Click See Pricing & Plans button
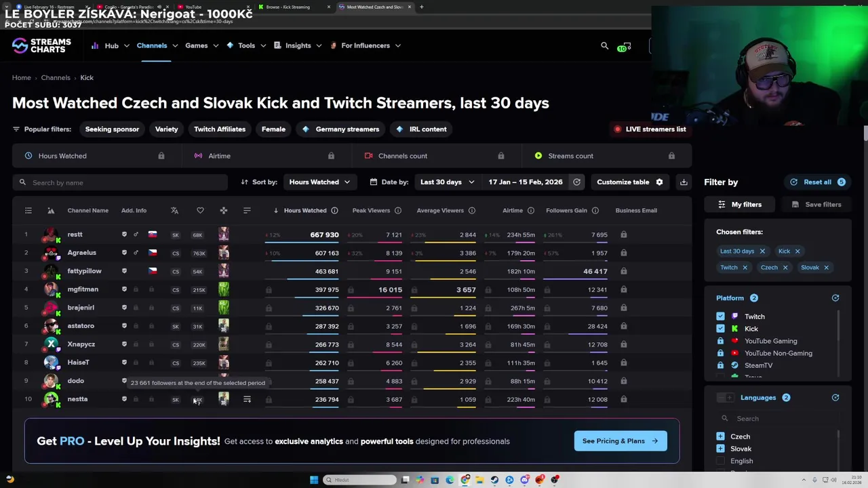The image size is (868, 488). point(620,441)
